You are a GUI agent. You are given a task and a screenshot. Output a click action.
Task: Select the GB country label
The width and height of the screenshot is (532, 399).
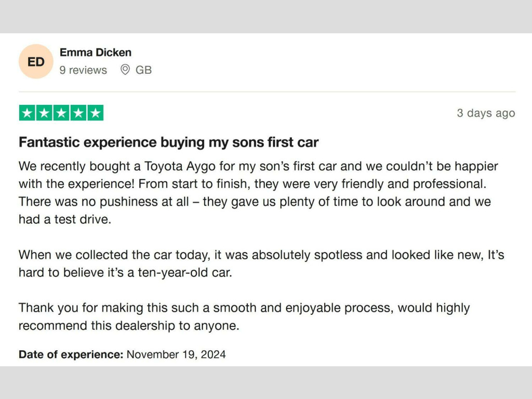point(143,70)
